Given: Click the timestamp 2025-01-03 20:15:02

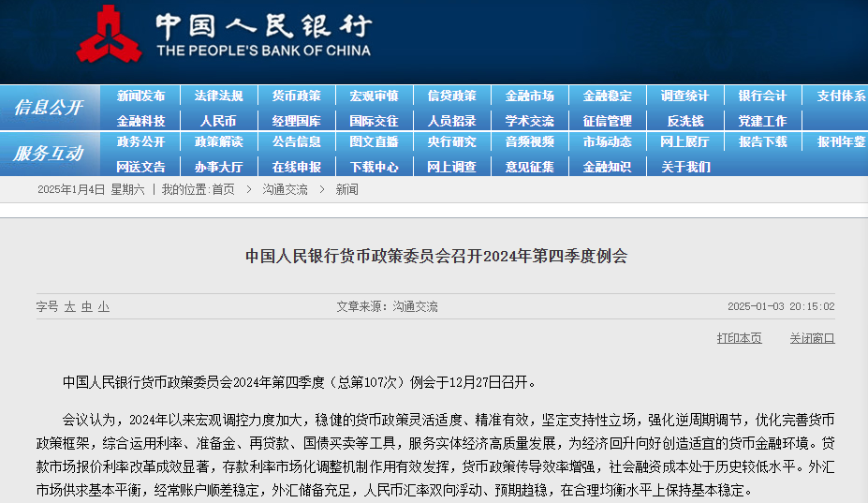Looking at the screenshot, I should point(781,306).
